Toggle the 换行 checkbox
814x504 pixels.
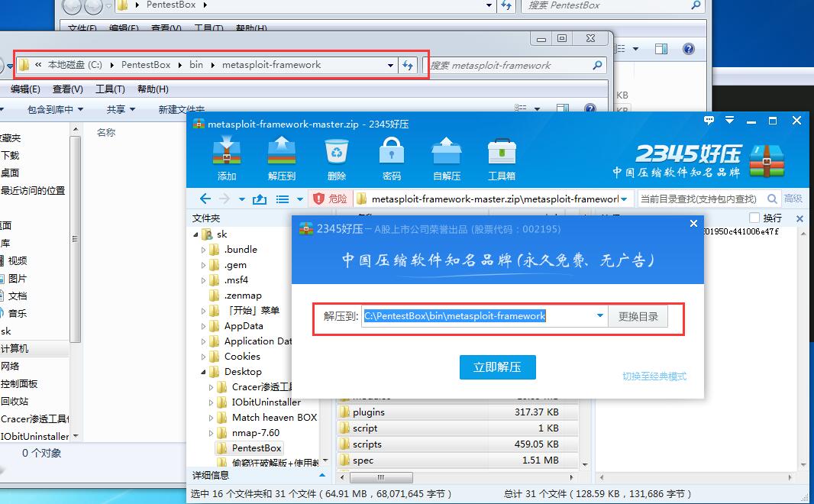click(x=754, y=218)
